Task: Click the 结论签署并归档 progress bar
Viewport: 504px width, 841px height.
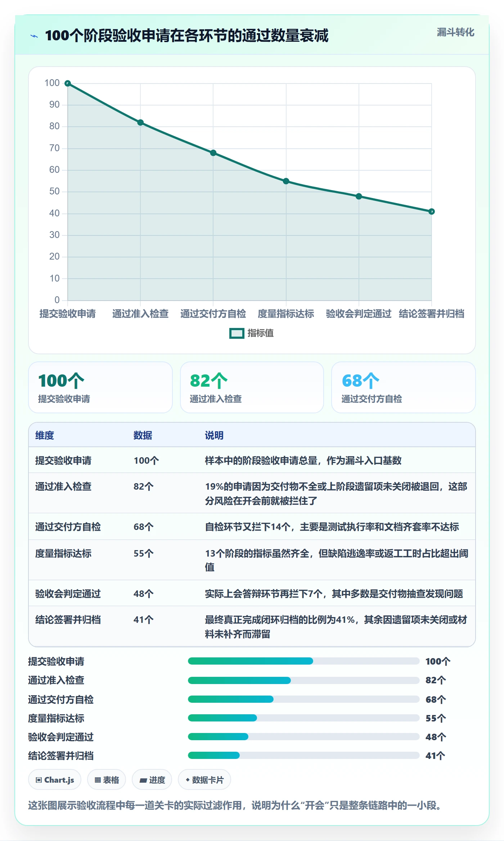Action: 304,755
